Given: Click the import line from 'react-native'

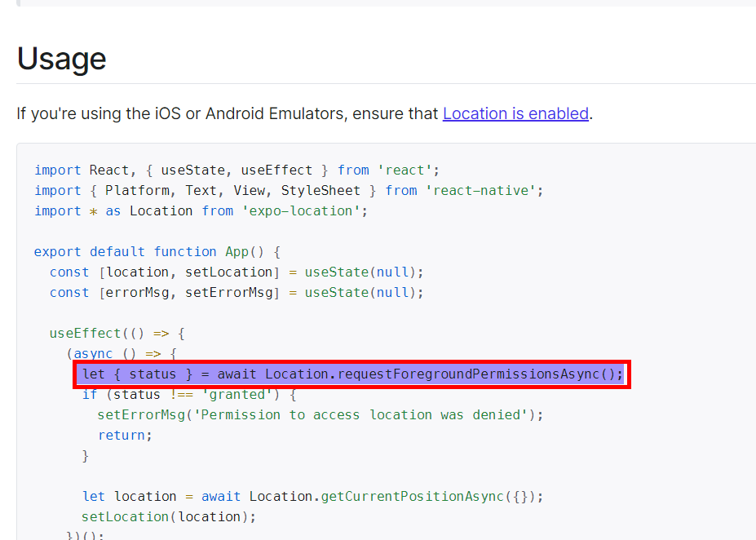Looking at the screenshot, I should (x=289, y=190).
